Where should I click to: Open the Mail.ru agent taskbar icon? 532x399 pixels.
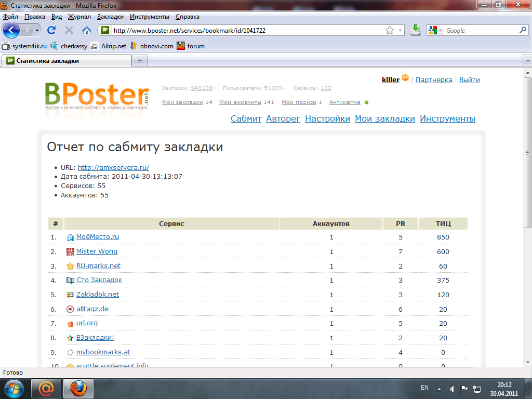(x=46, y=389)
